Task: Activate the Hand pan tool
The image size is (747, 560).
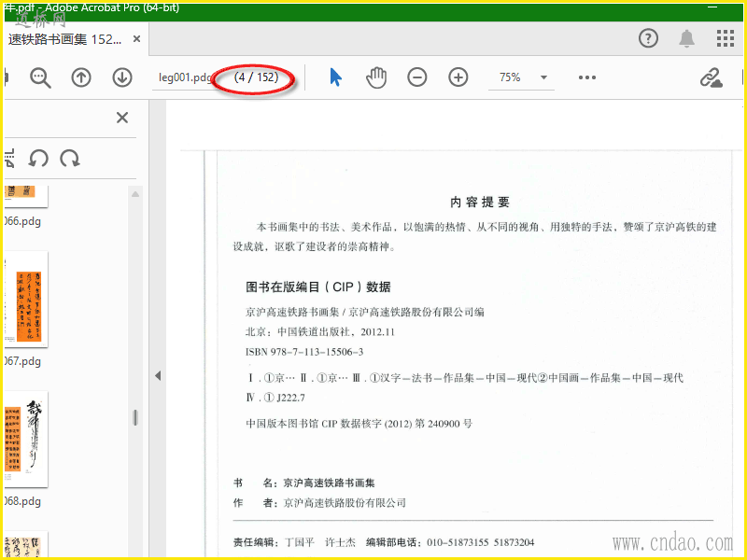Action: 376,77
